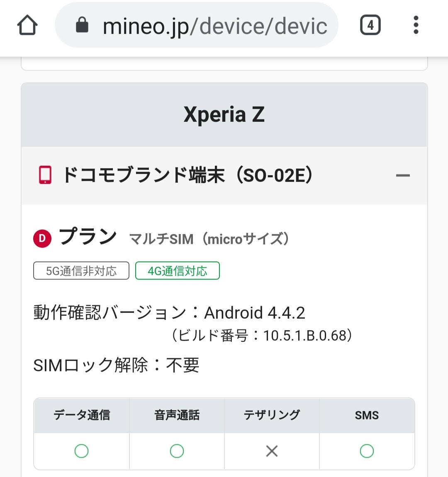
Task: Tap the green circle under データ通信
Action: [x=81, y=451]
